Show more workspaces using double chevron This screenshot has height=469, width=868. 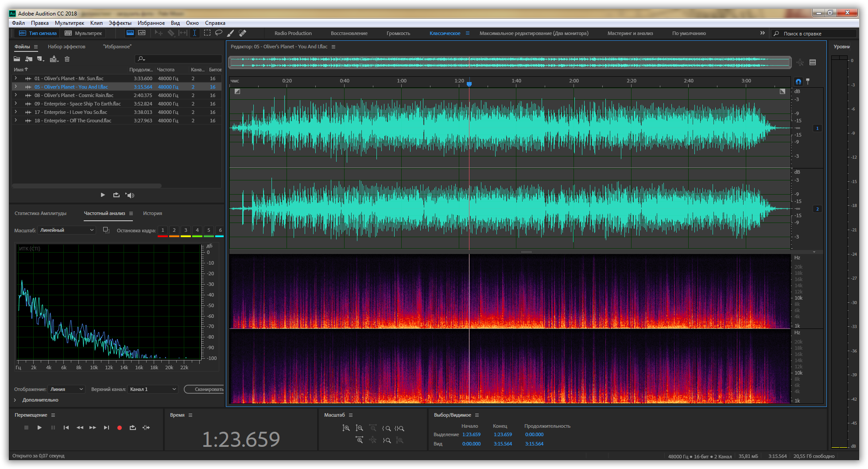tap(762, 33)
